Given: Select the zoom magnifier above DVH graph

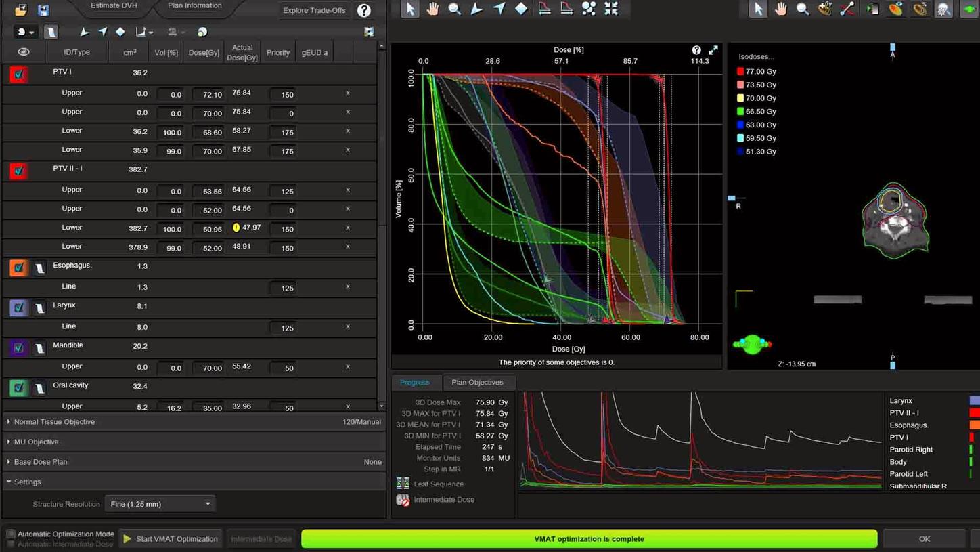Looking at the screenshot, I should [x=455, y=9].
